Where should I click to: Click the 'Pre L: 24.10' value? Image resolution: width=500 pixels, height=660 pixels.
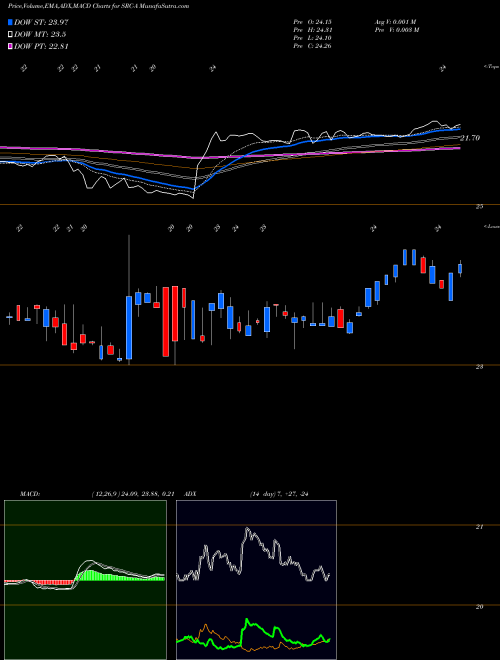pyautogui.click(x=313, y=38)
